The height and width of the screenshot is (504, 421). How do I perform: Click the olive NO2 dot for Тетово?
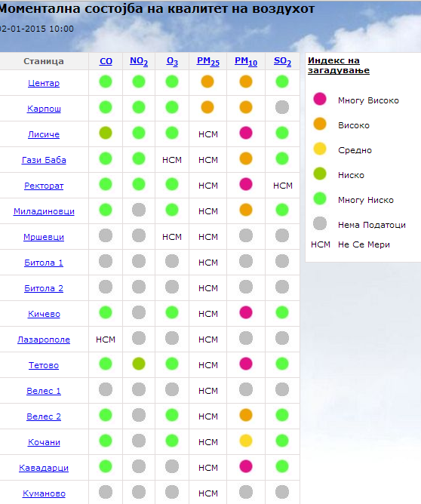point(139,364)
